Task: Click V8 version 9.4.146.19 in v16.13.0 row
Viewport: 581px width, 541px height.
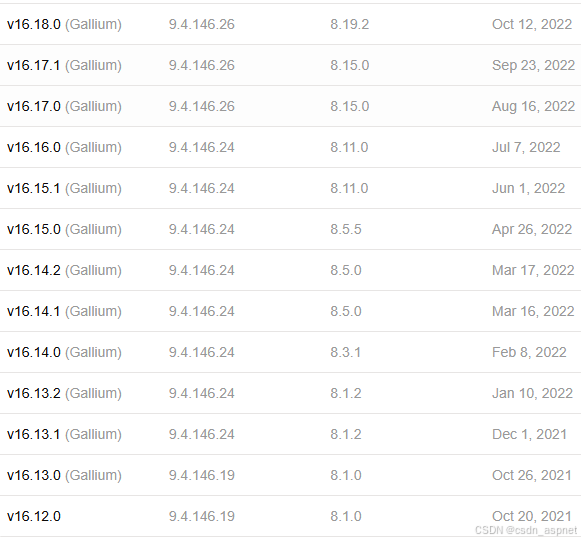Action: [202, 476]
